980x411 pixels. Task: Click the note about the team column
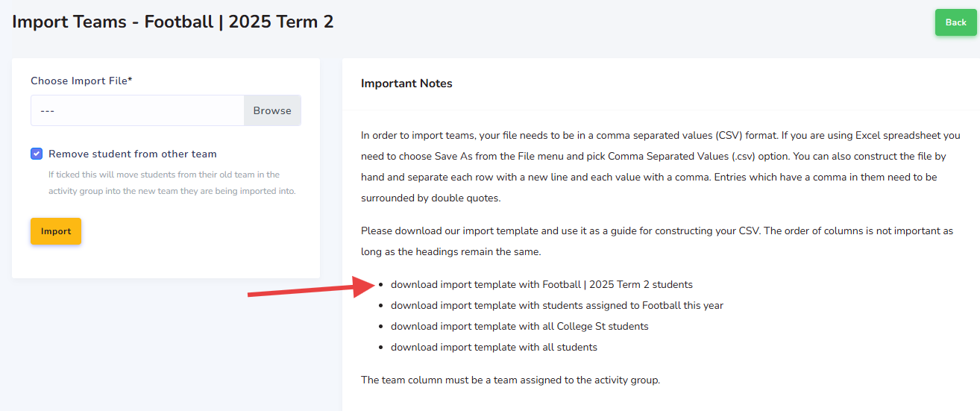510,380
